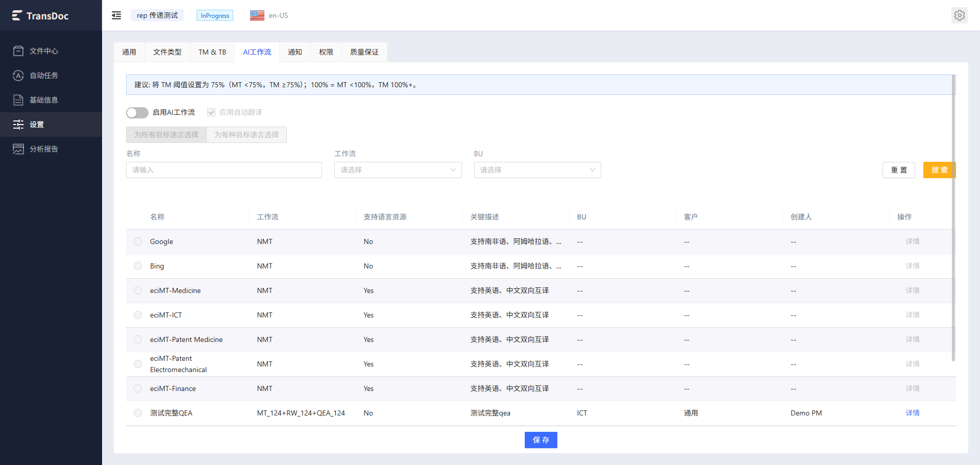
Task: Switch to the 文件类型 tab
Action: 167,52
